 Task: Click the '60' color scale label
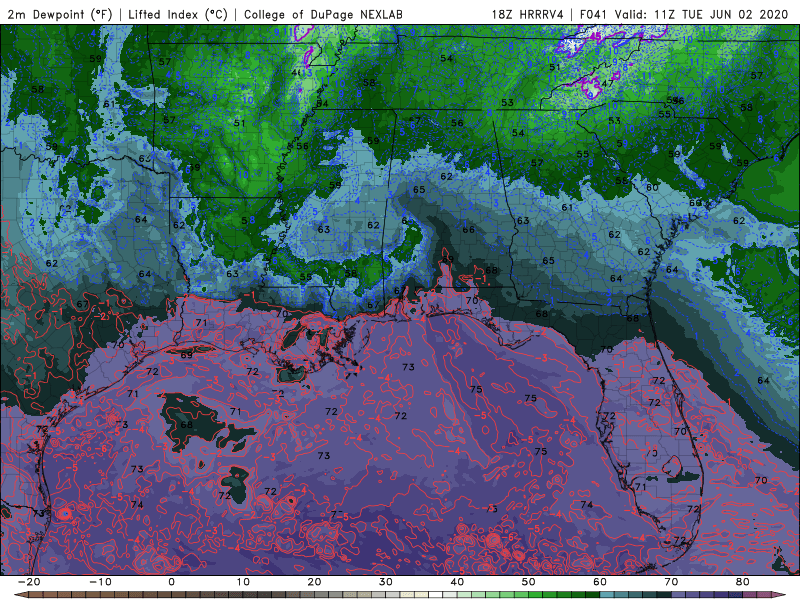[600, 582]
